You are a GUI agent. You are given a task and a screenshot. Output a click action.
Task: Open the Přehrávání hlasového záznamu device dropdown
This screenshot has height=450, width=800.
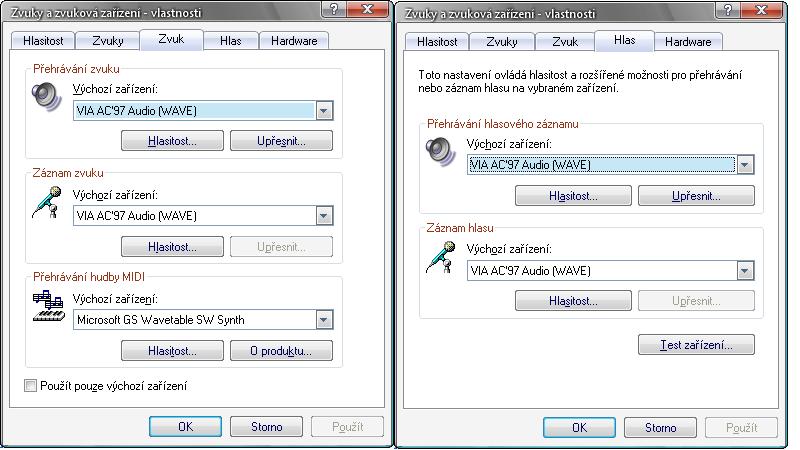tap(744, 165)
